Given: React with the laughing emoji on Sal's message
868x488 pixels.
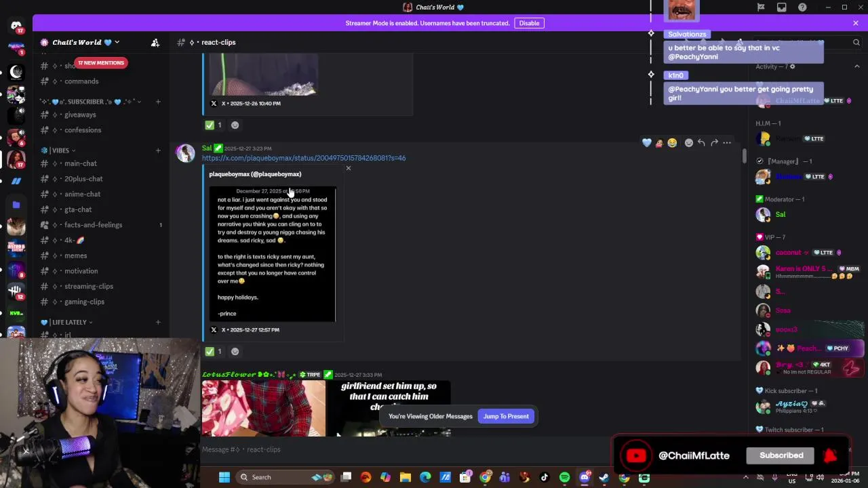Looking at the screenshot, I should 672,142.
